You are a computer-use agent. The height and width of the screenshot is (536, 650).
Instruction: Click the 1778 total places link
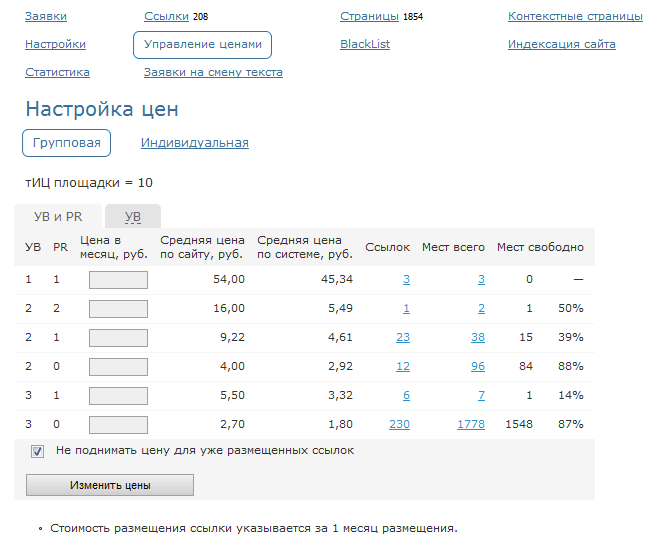(x=470, y=424)
